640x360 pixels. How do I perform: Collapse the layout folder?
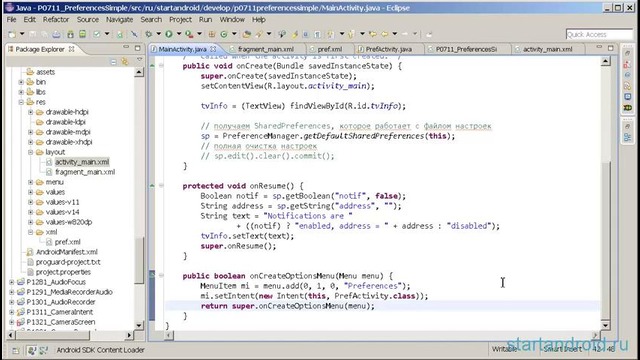click(31, 152)
